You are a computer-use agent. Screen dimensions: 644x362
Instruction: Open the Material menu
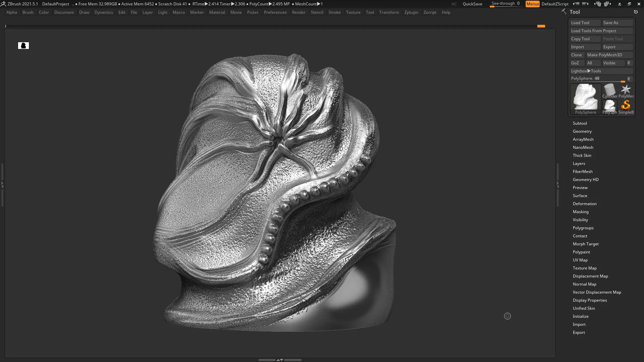coord(217,12)
